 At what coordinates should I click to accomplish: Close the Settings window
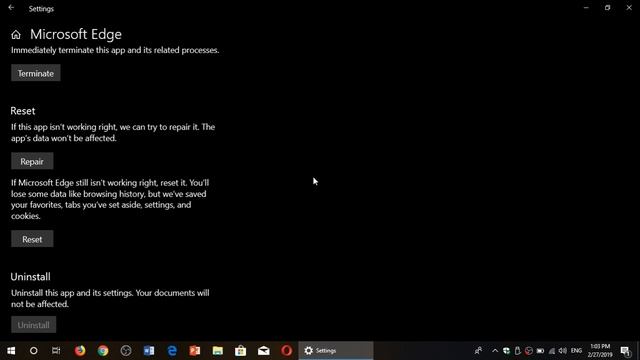629,8
